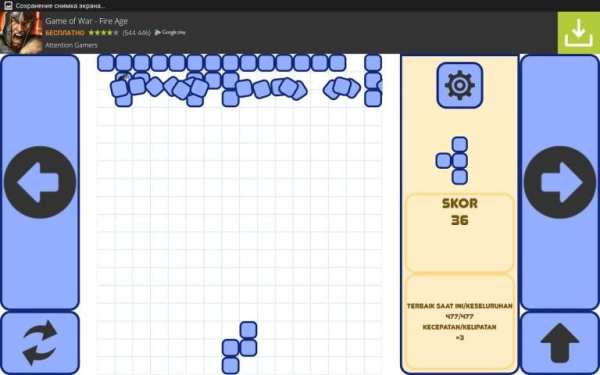Click the Google Play badge in ad
Screen dimensions: 600x375
pos(170,33)
